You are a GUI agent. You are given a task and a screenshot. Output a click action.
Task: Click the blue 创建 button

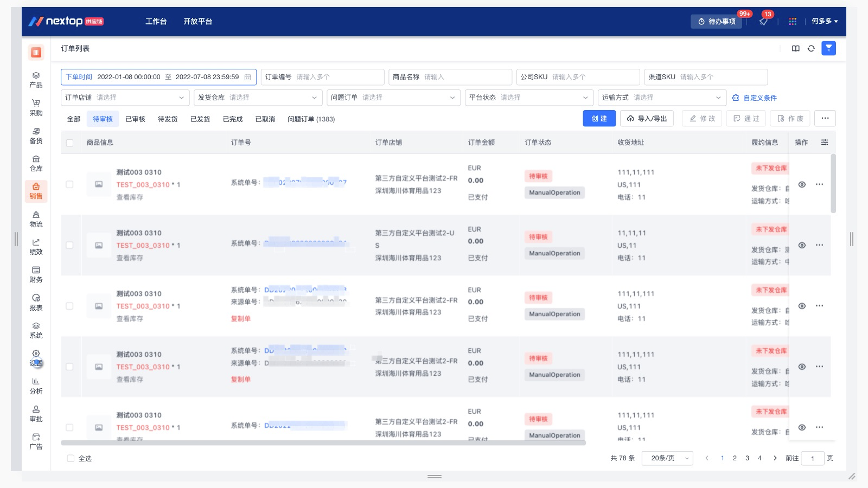click(x=599, y=118)
